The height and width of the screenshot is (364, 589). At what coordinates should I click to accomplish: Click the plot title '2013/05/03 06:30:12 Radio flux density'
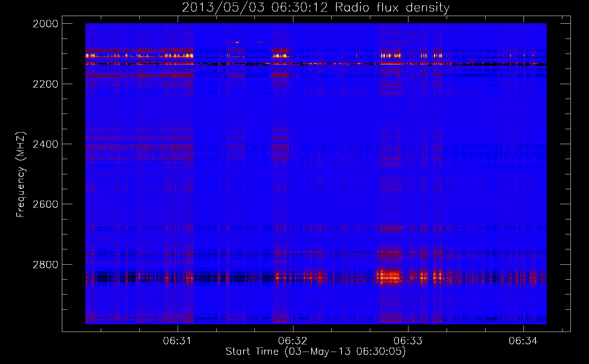[316, 8]
